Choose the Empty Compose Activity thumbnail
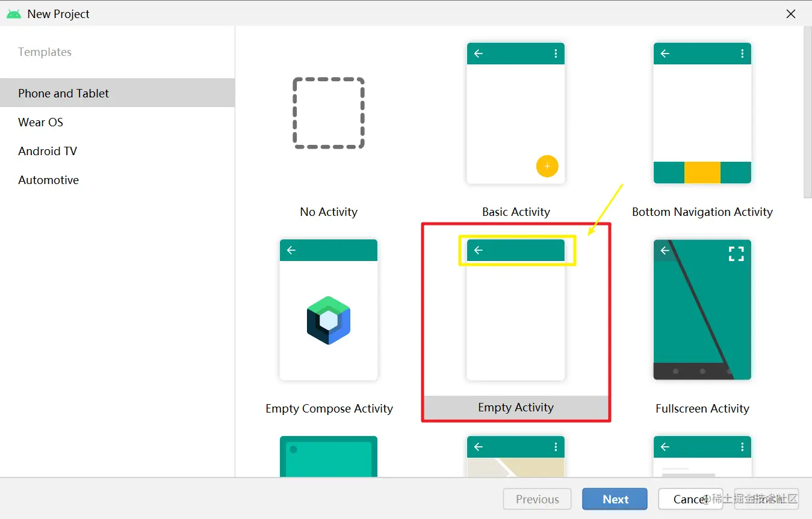Image resolution: width=812 pixels, height=519 pixels. [x=329, y=310]
